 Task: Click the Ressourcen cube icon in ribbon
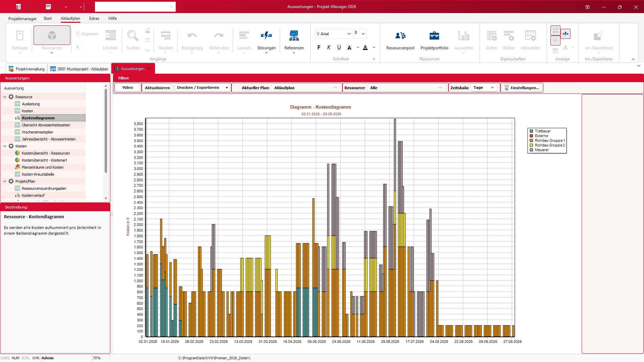point(52,36)
